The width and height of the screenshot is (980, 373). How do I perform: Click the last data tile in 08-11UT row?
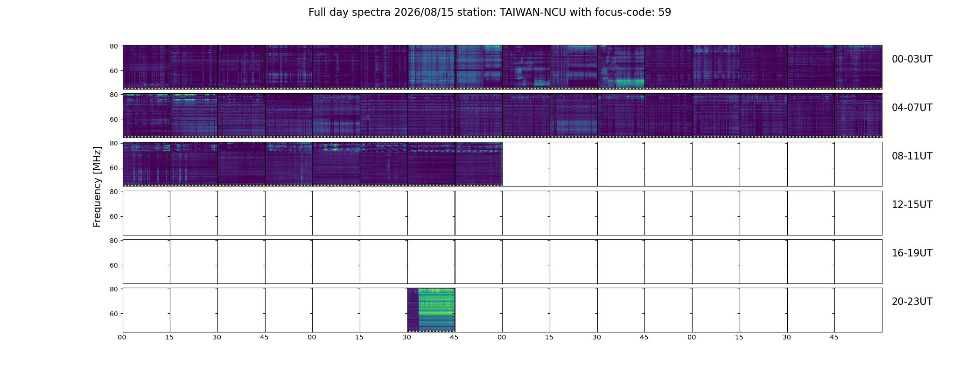479,164
